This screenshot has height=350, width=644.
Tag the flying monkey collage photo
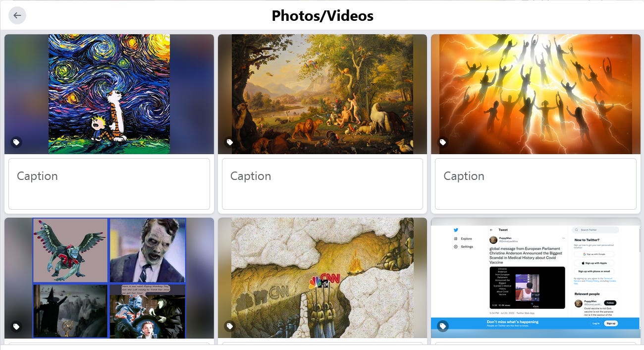16,326
